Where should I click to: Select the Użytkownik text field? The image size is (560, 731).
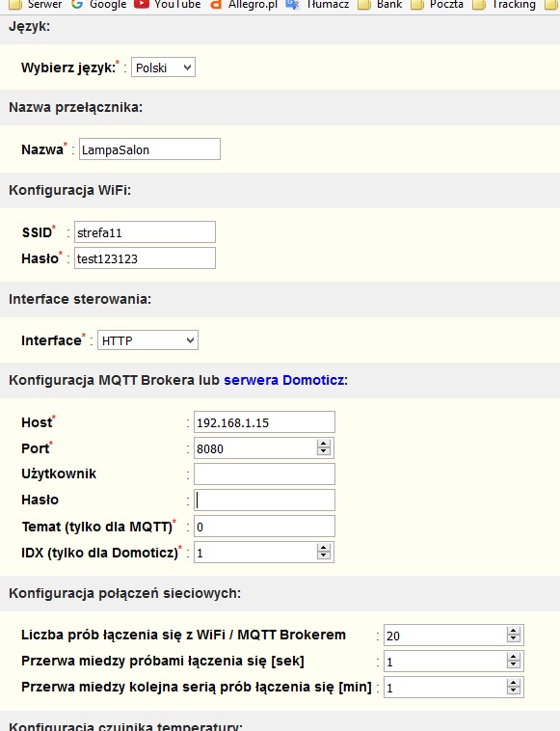(x=264, y=474)
